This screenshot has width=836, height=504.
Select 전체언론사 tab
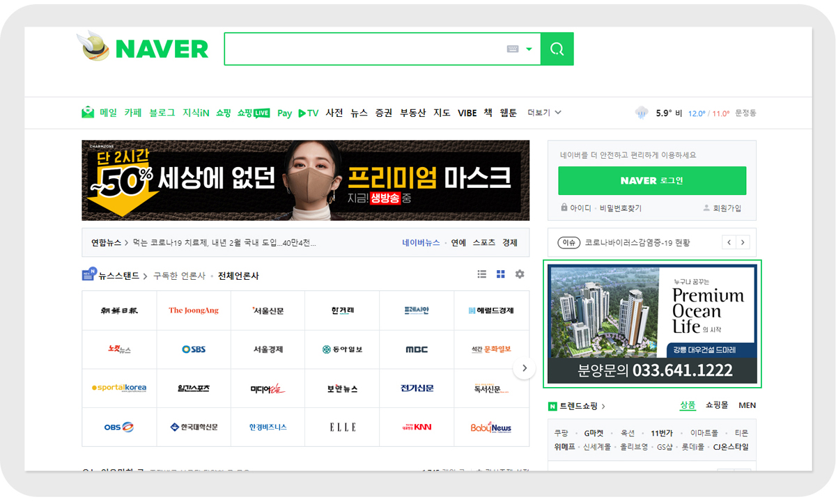tap(238, 276)
